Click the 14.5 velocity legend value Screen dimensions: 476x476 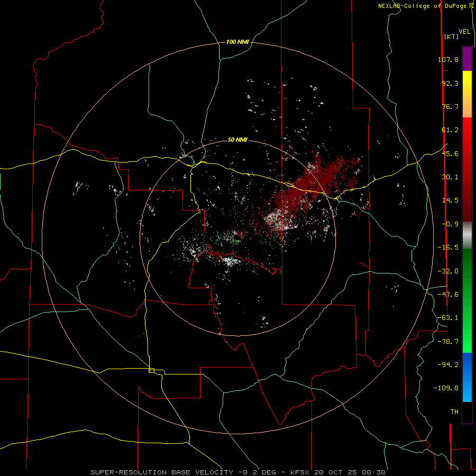tap(450, 200)
